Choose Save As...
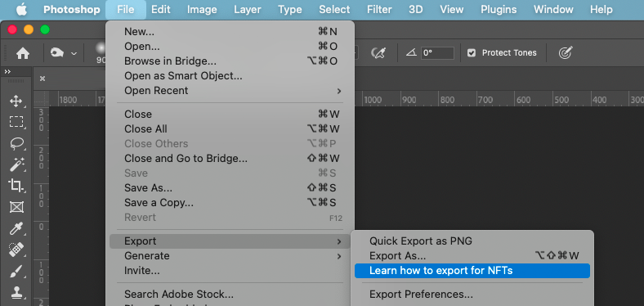This screenshot has width=644, height=306. pos(230,188)
